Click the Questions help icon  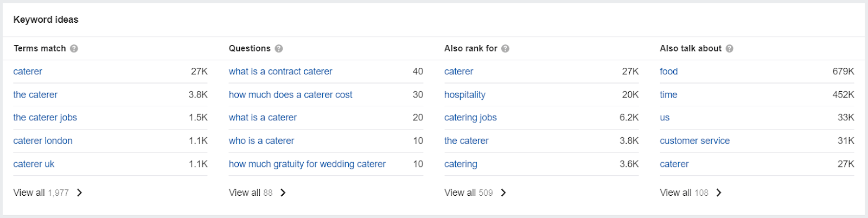[x=279, y=49]
